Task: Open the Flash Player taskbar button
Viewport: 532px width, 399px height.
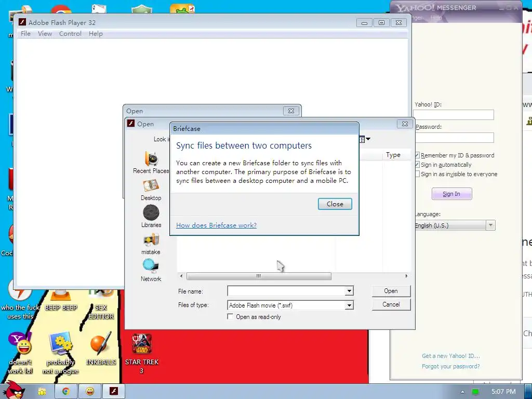Action: 114,391
